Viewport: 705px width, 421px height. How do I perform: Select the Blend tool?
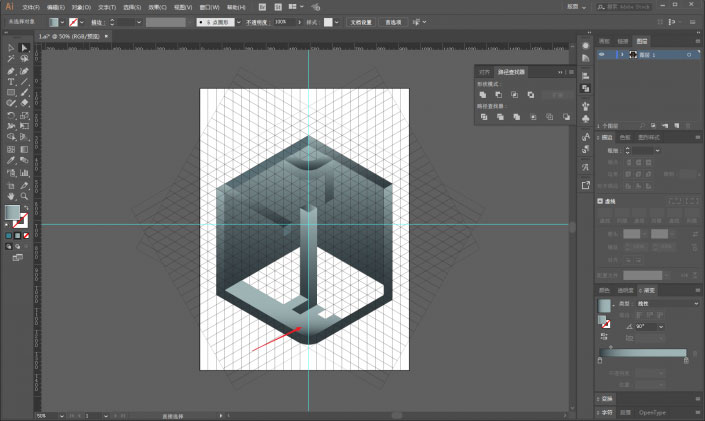click(24, 161)
